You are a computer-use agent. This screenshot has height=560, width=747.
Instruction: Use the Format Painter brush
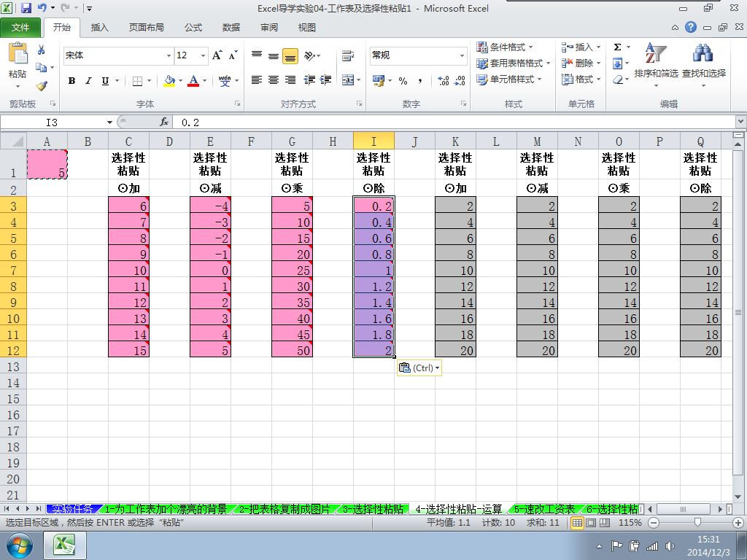(42, 86)
